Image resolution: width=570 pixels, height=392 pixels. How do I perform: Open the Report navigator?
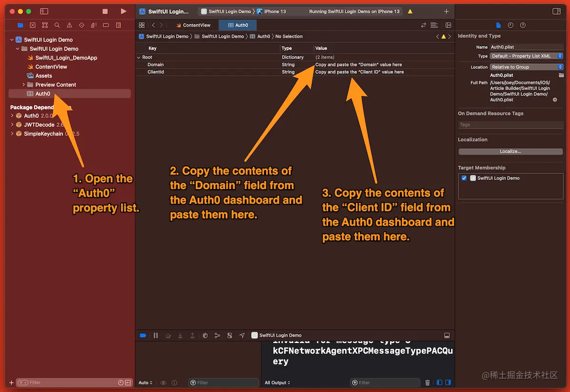(x=118, y=25)
